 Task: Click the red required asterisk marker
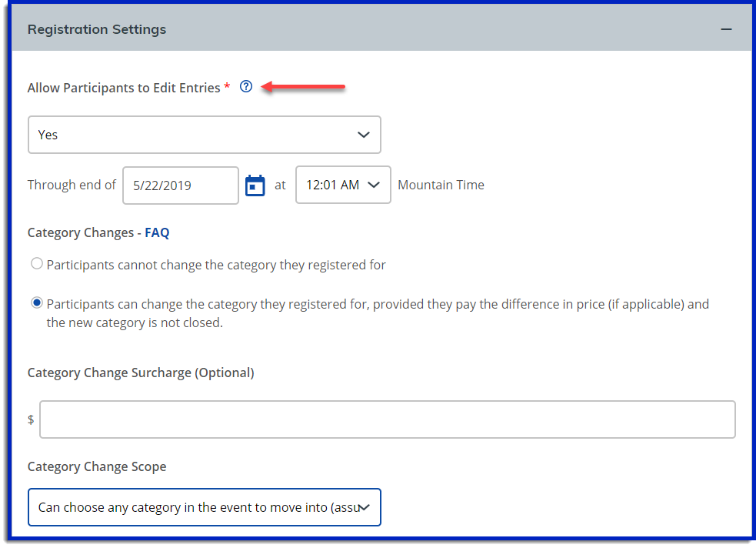tap(227, 88)
